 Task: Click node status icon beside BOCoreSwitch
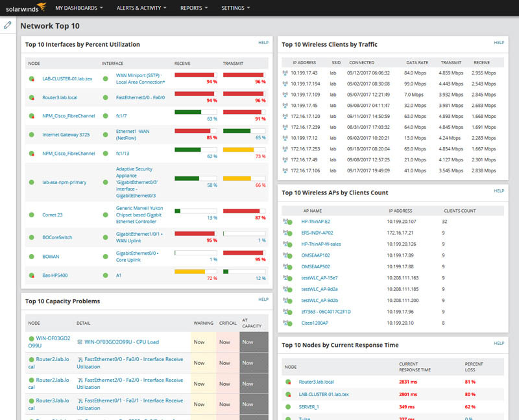(x=31, y=237)
